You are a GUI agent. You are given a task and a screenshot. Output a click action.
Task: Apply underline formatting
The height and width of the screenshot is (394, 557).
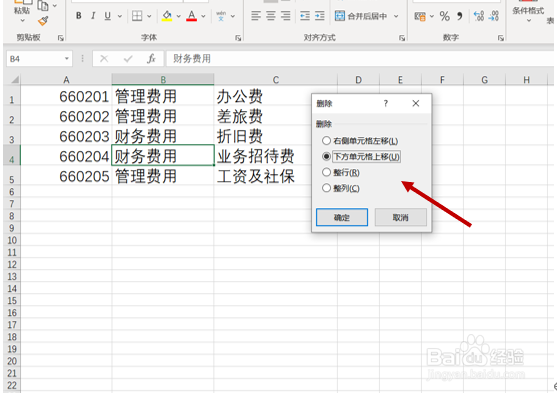click(x=107, y=16)
